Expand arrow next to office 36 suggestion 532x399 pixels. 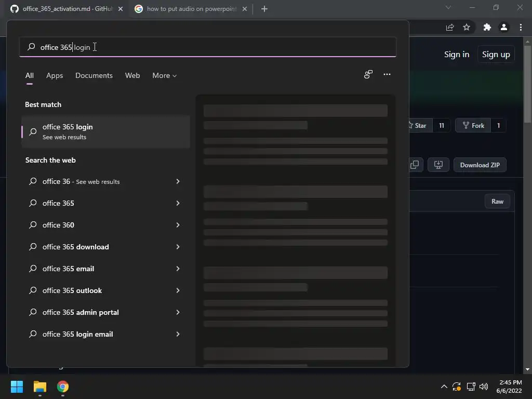tap(178, 181)
